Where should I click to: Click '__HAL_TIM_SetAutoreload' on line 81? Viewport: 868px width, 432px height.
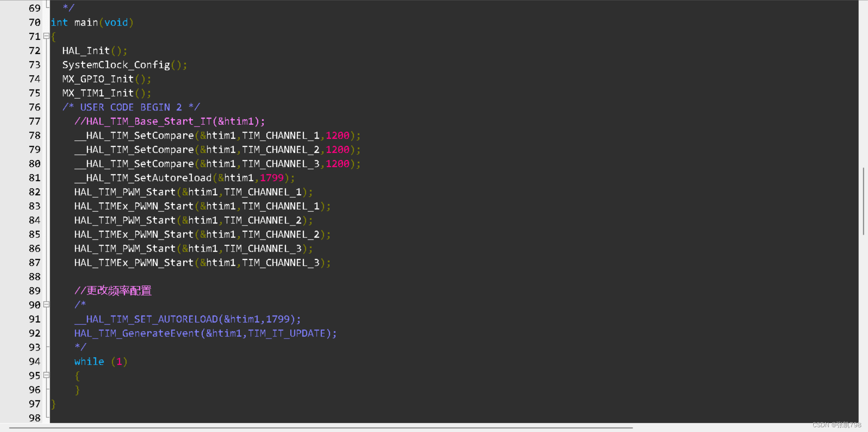click(143, 178)
